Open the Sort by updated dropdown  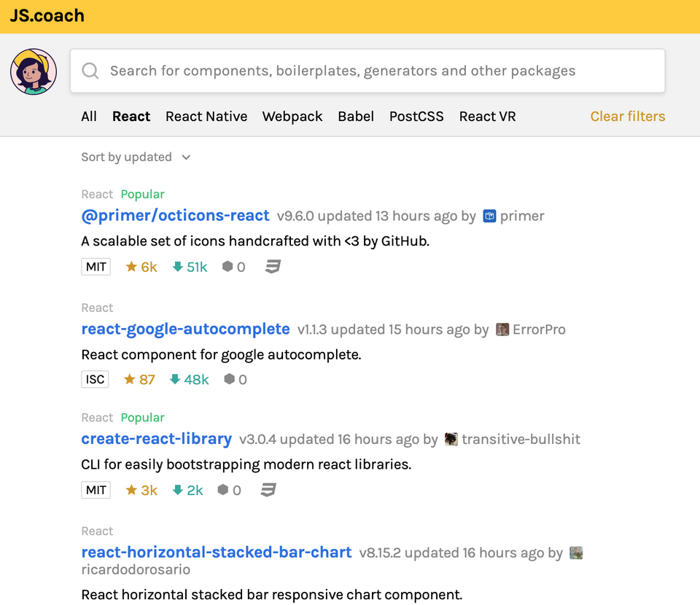click(x=136, y=157)
